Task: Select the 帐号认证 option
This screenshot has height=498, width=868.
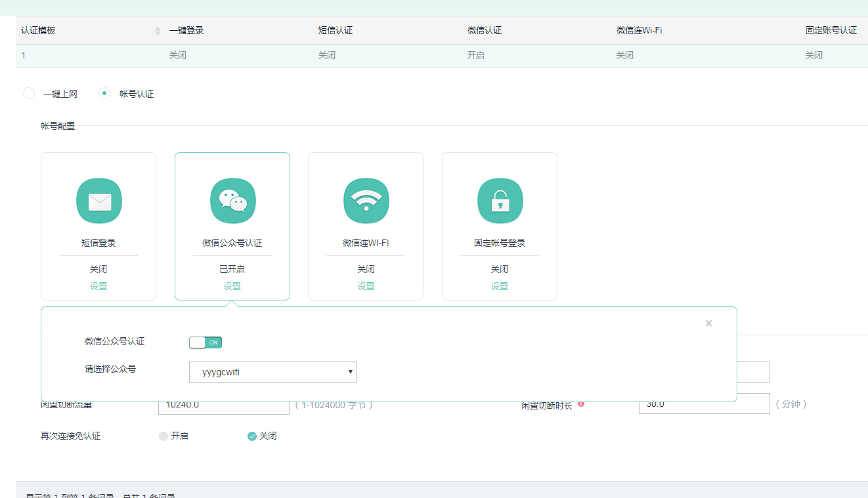Action: click(x=104, y=93)
